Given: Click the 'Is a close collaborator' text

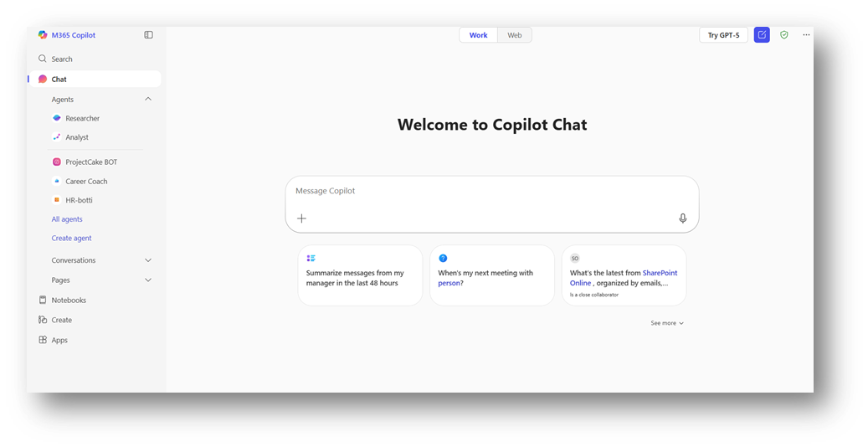Looking at the screenshot, I should [x=594, y=295].
